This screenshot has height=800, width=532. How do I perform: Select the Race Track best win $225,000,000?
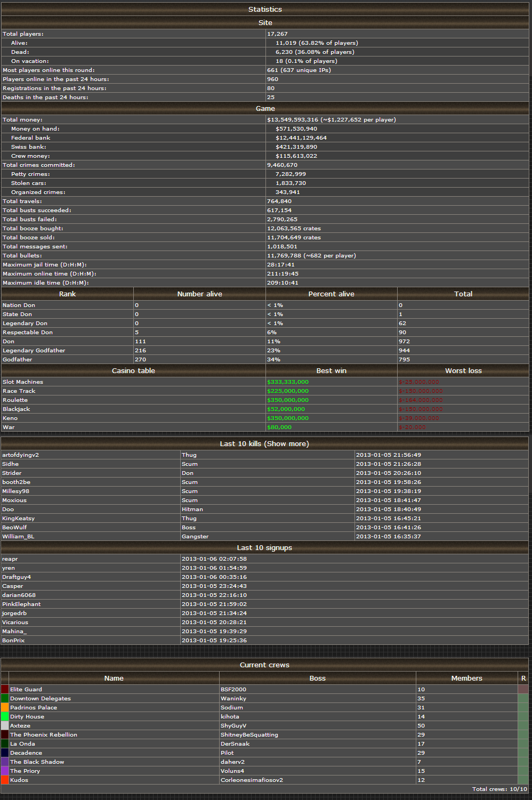tap(288, 391)
